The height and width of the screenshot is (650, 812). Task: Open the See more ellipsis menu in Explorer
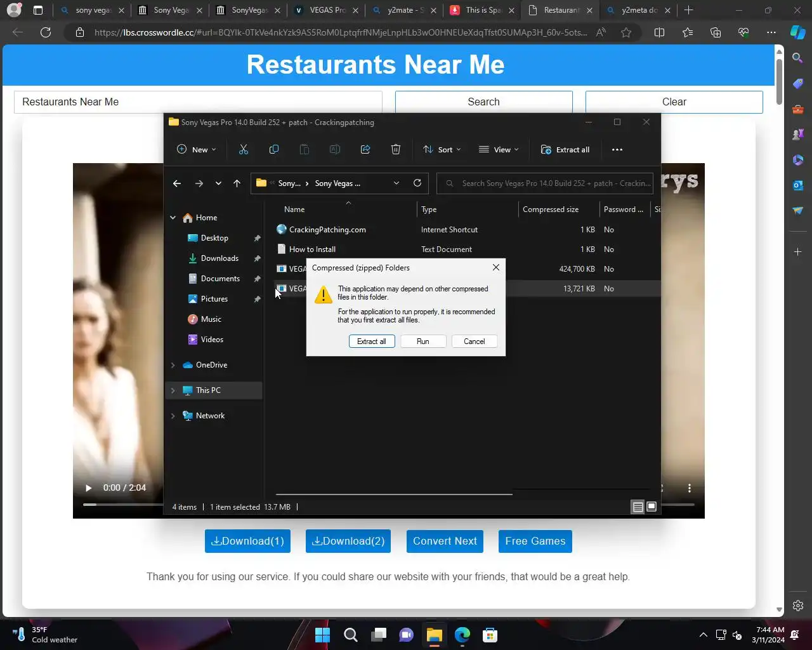coord(617,150)
